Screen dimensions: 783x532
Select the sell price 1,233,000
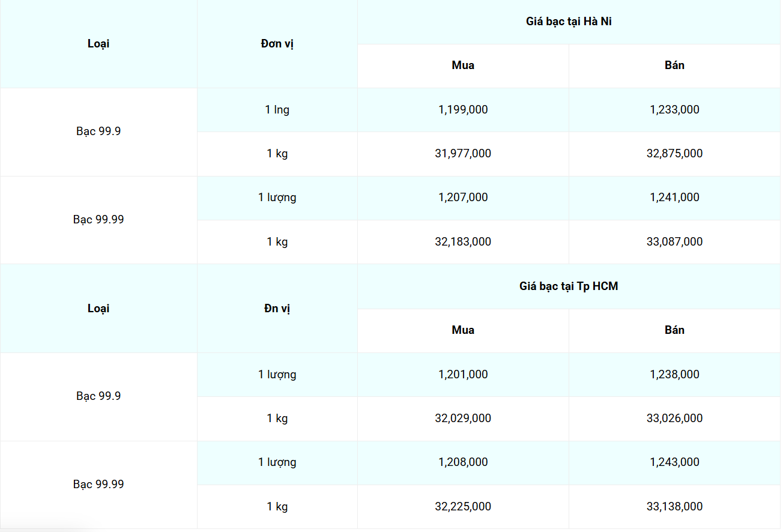674,110
